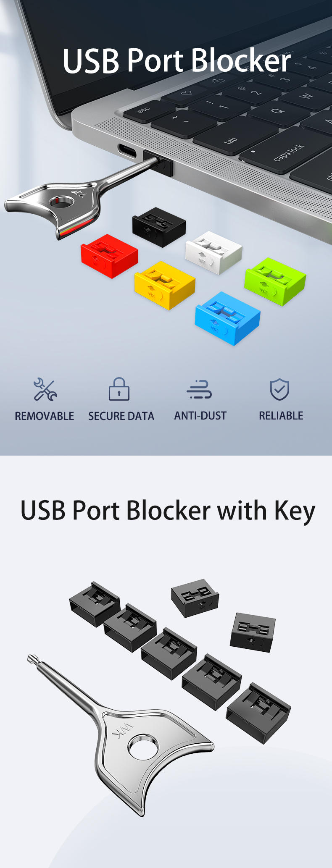Select the yellow USB port blocker
Viewport: 332px width, 868px height.
[165, 285]
